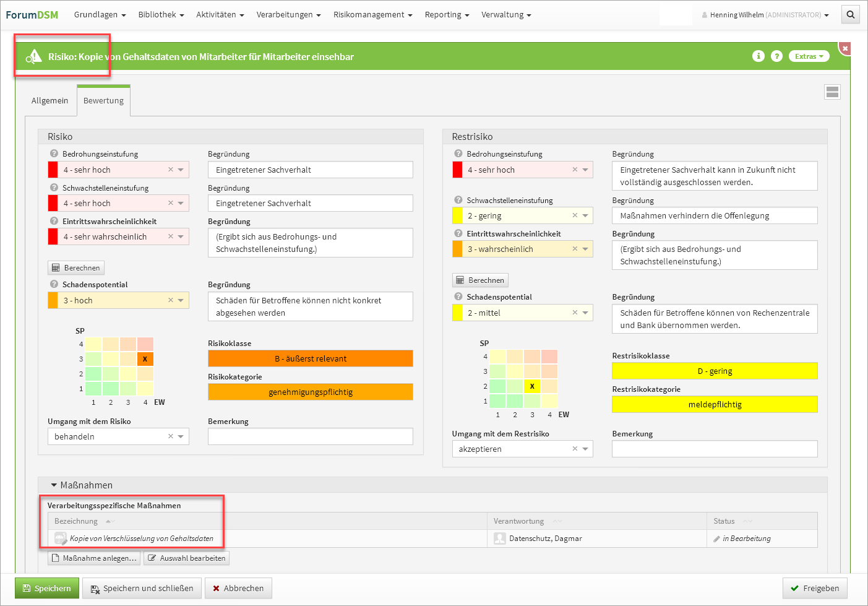
Task: Click help icon beside Risiko Schadenspotential
Action: tap(54, 285)
